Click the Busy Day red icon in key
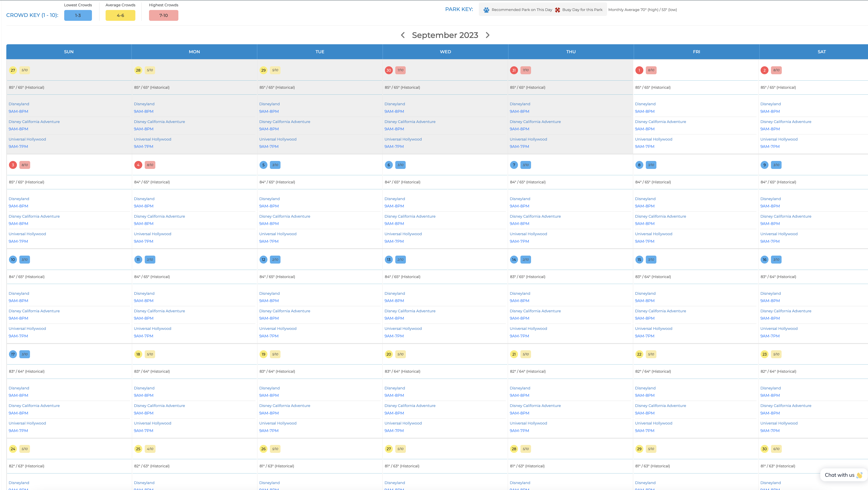The height and width of the screenshot is (490, 868). pyautogui.click(x=557, y=10)
